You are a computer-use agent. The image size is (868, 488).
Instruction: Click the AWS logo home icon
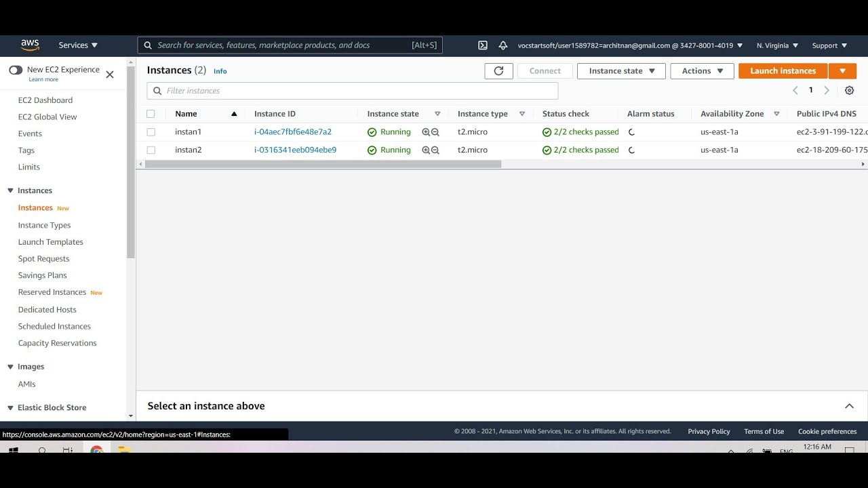point(30,45)
